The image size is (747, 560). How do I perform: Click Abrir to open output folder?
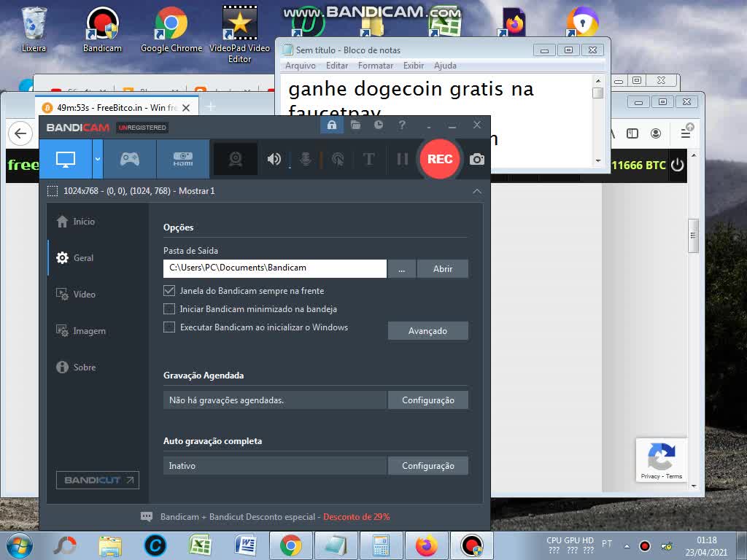[x=443, y=268]
